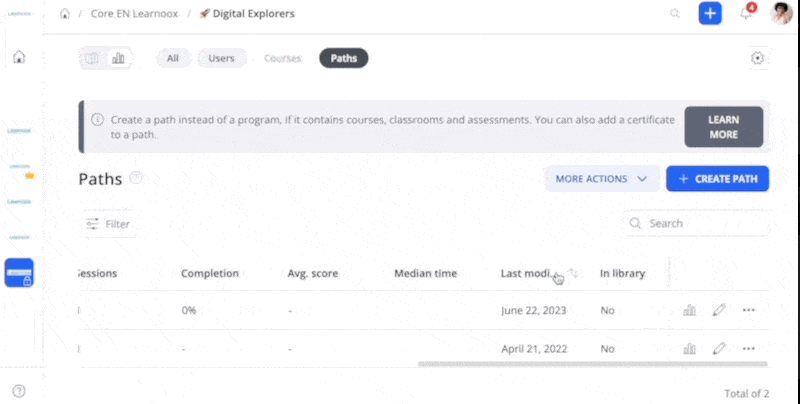This screenshot has width=800, height=404.
Task: Open statistics for the June 22, 2023 row
Action: coord(690,310)
